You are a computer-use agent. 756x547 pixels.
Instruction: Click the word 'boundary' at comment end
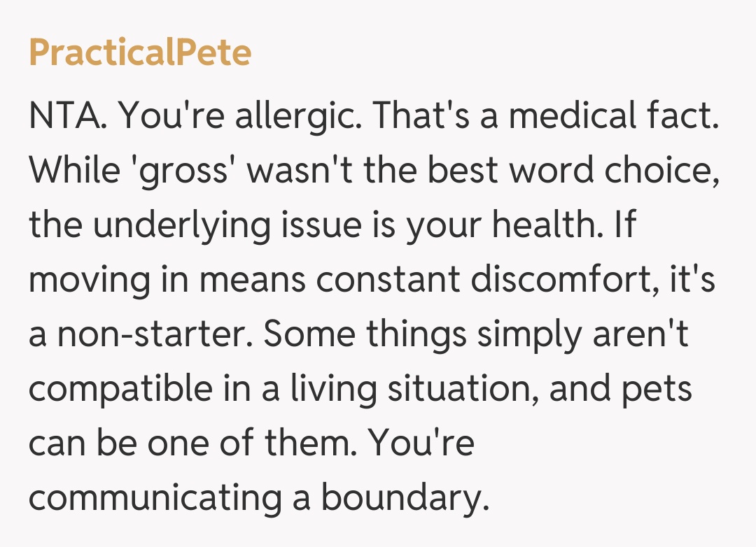tap(403, 499)
